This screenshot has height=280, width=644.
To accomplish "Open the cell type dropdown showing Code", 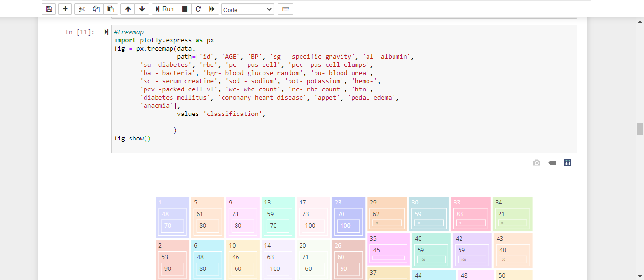I will 248,9.
